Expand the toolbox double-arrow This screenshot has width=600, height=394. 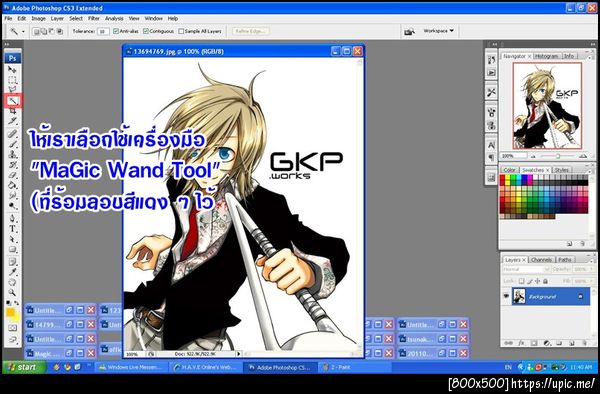click(x=7, y=44)
